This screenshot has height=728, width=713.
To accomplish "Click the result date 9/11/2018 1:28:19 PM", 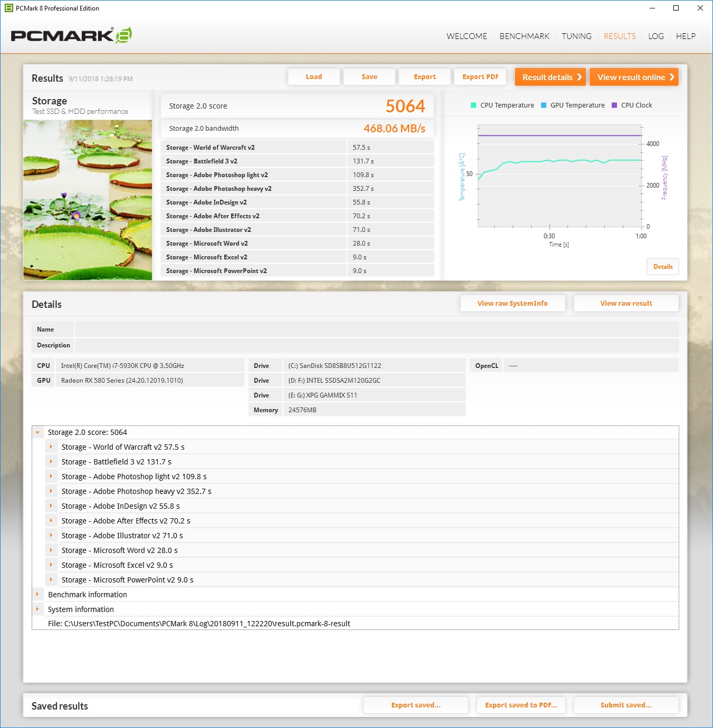I will coord(101,79).
